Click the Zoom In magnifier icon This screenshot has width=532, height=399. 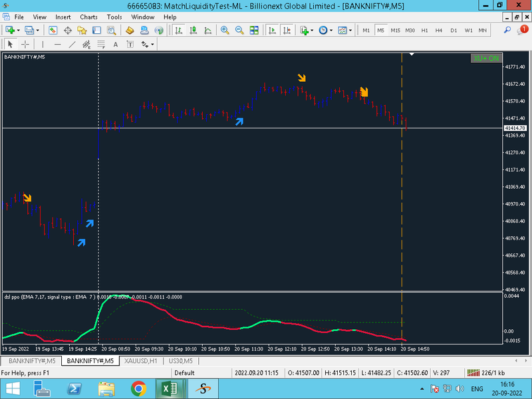coord(225,30)
